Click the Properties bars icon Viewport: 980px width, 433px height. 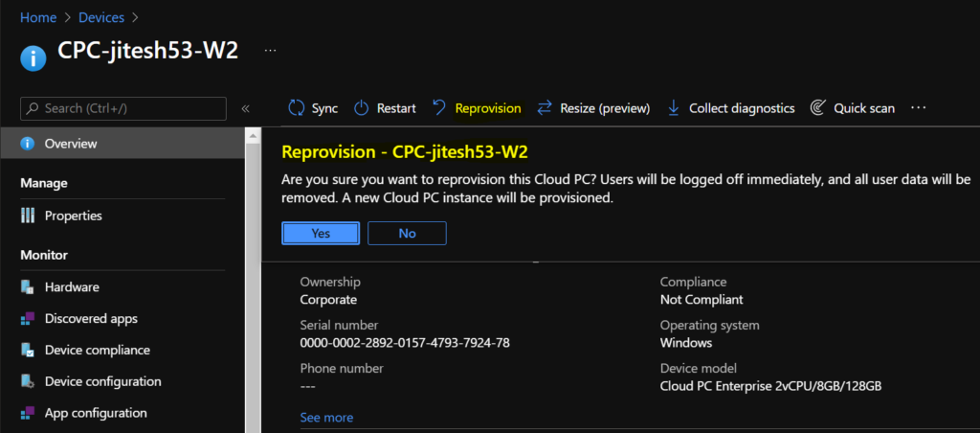(x=28, y=216)
